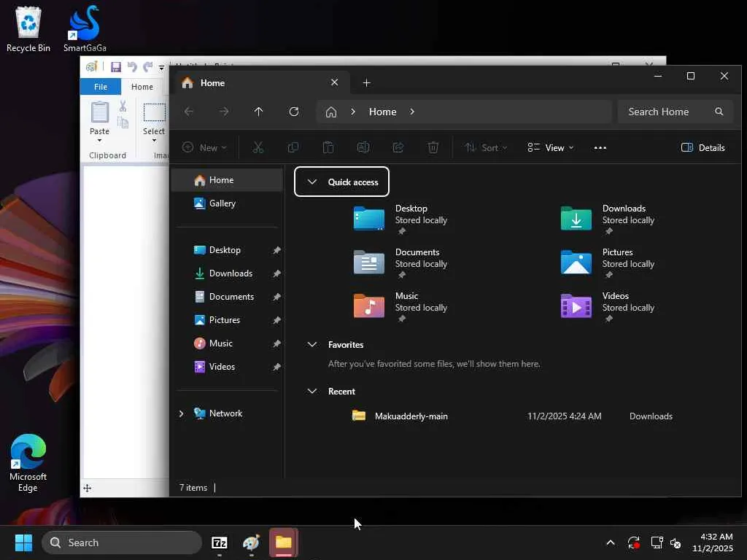747x560 pixels.
Task: Click the Undo arrow in Paint title bar
Action: (x=132, y=66)
